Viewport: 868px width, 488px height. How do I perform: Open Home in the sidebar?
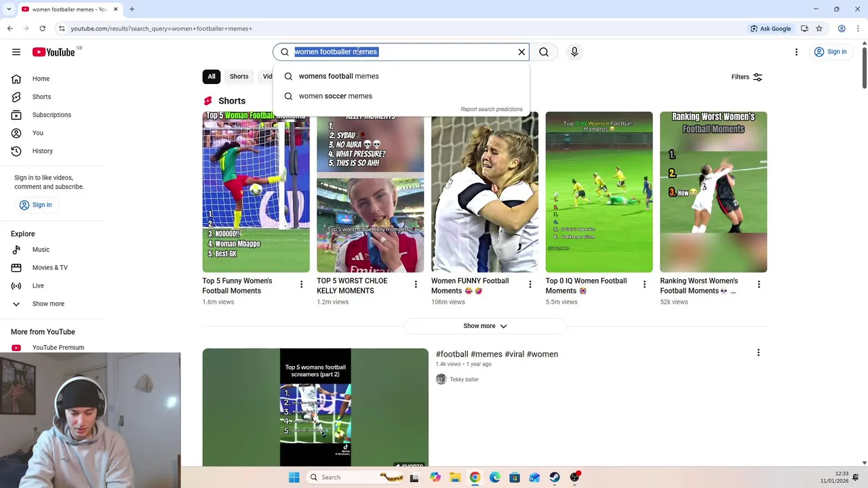[41, 79]
